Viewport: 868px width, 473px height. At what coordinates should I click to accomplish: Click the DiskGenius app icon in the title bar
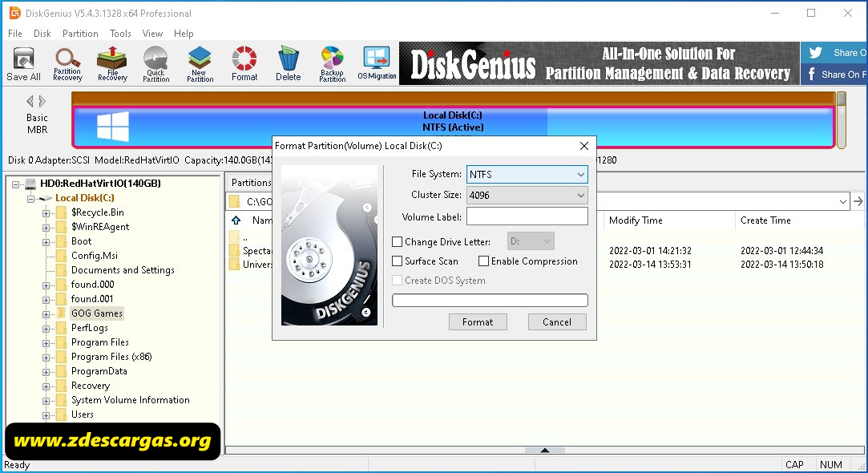click(x=14, y=13)
